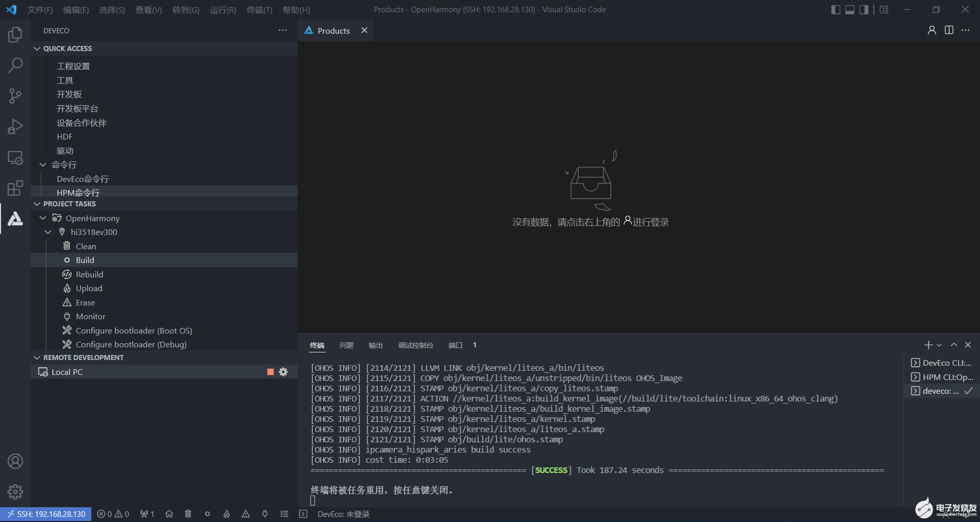The image size is (980, 522).
Task: Collapse the hi3518ev300 node
Action: 48,232
